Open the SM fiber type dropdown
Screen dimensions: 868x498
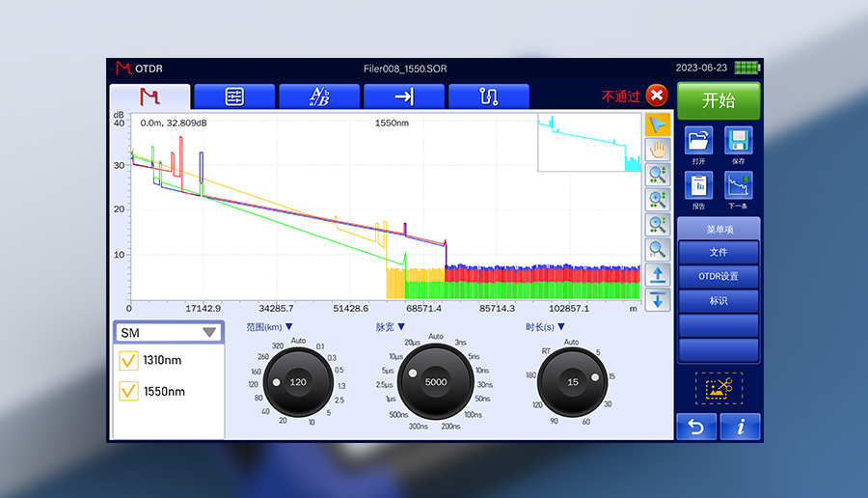pyautogui.click(x=169, y=332)
